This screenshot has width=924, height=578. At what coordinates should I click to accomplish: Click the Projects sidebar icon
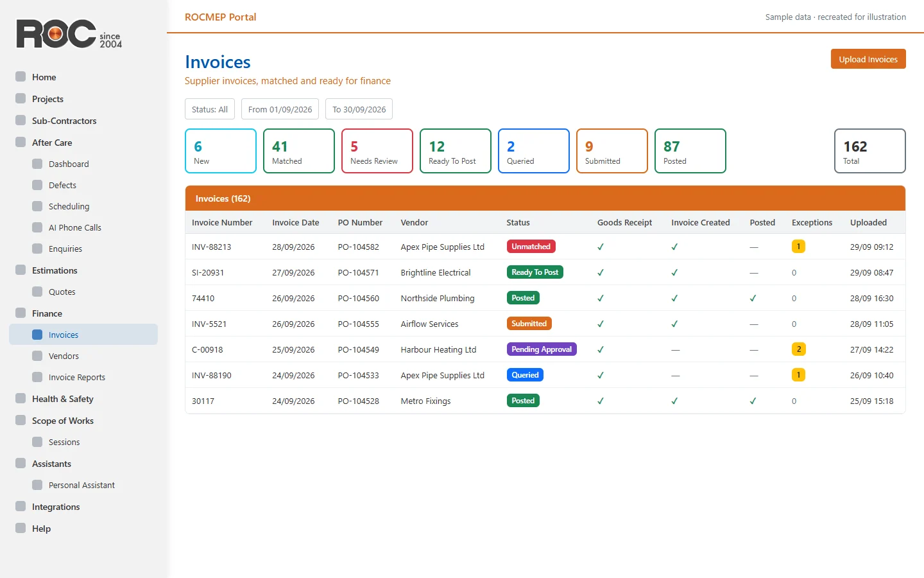tap(21, 99)
